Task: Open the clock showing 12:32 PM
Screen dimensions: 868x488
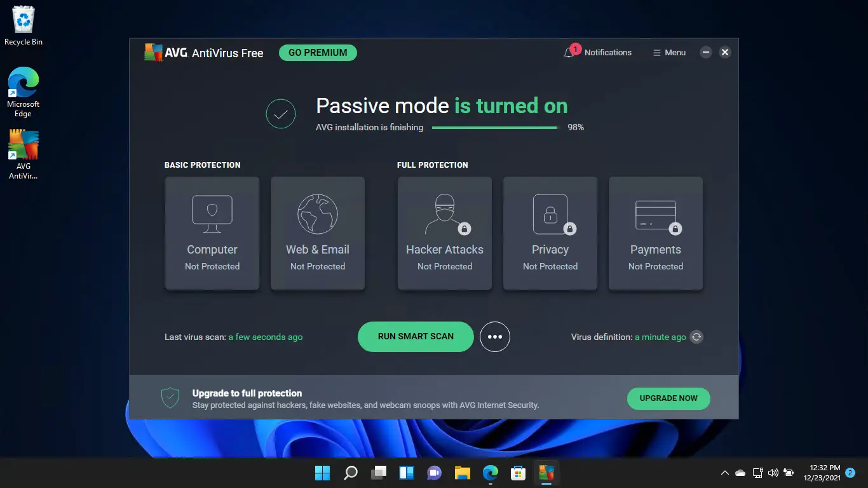Action: pos(821,473)
